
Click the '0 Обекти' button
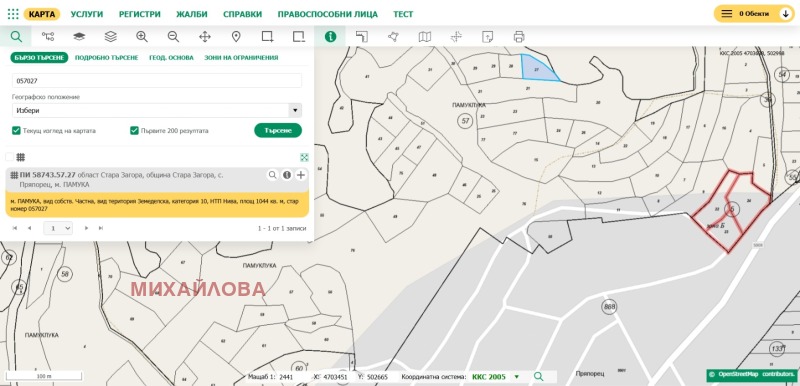pyautogui.click(x=754, y=14)
